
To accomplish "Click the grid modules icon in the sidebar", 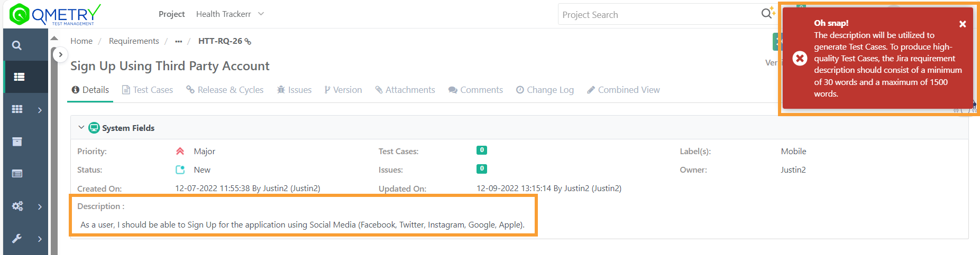I will (x=17, y=109).
